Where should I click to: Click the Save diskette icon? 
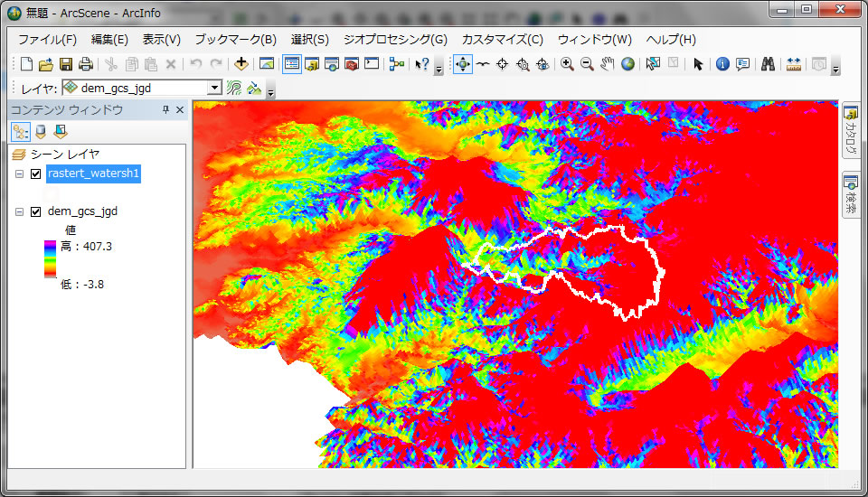(x=66, y=64)
